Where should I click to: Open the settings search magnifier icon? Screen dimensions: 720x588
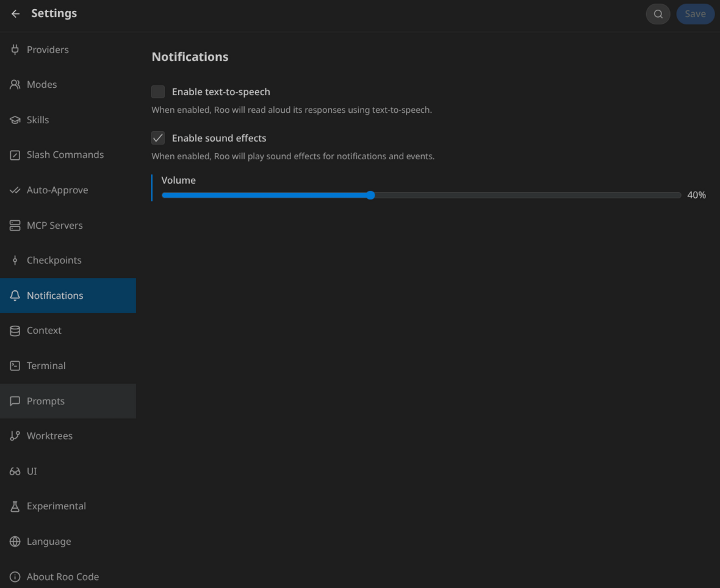[x=658, y=14]
